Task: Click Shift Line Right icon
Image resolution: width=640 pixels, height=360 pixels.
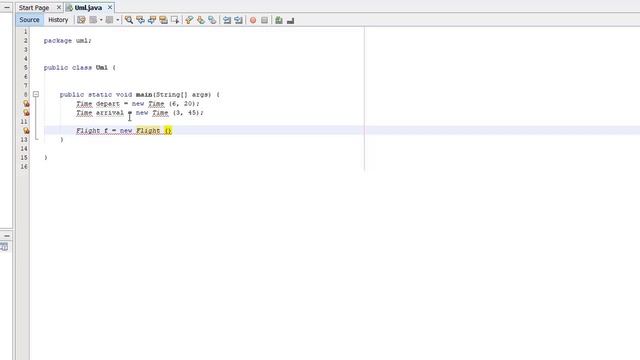Action: (x=238, y=20)
